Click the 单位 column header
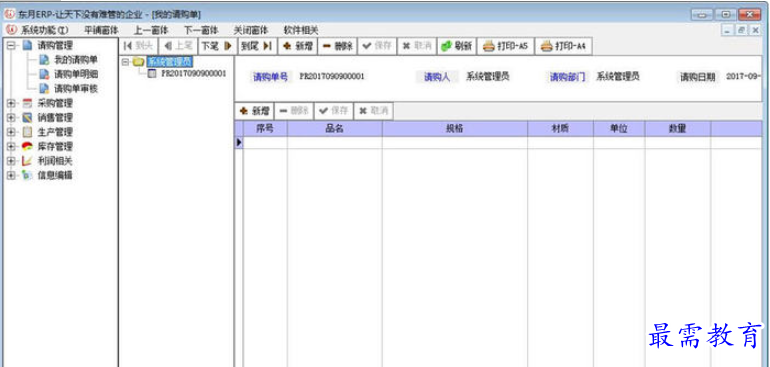The height and width of the screenshot is (367, 770). point(619,129)
